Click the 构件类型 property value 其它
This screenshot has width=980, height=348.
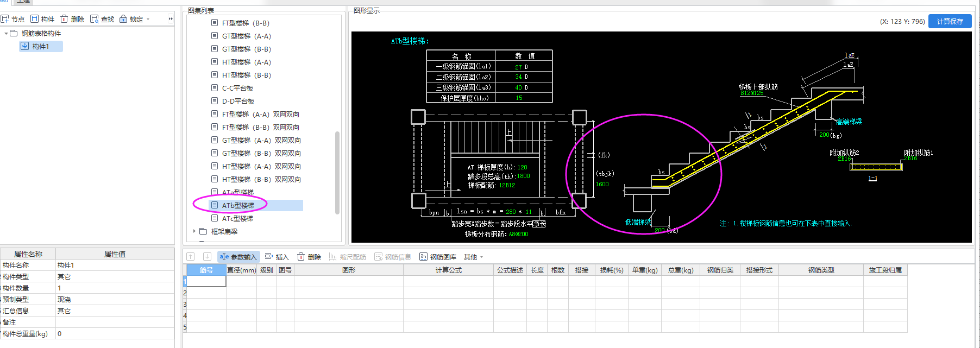tap(115, 277)
